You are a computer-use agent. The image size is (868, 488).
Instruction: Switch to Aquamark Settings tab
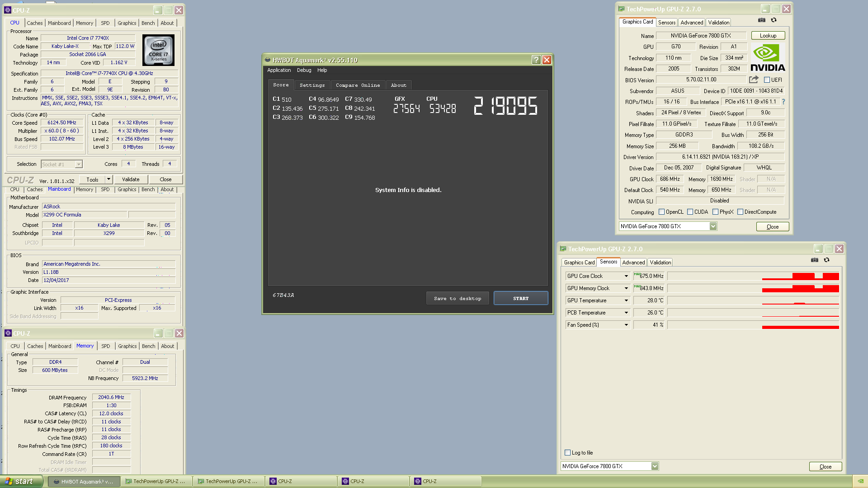(312, 85)
